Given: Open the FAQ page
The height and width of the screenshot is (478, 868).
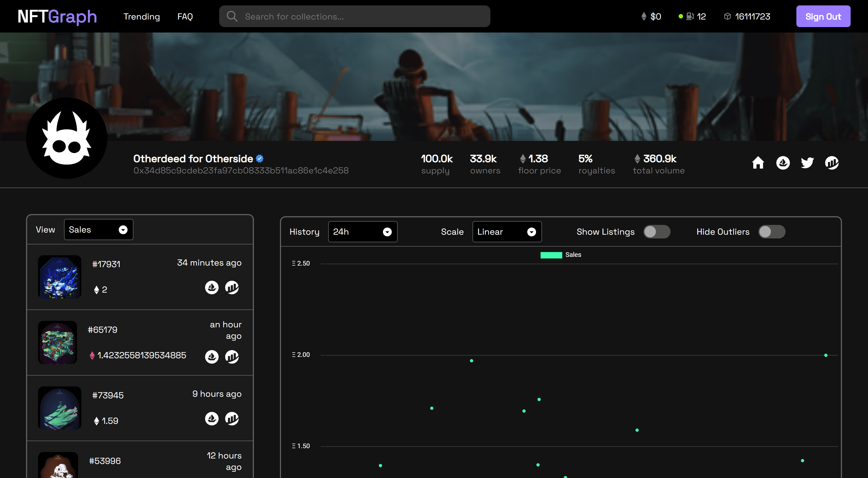Looking at the screenshot, I should [x=185, y=17].
